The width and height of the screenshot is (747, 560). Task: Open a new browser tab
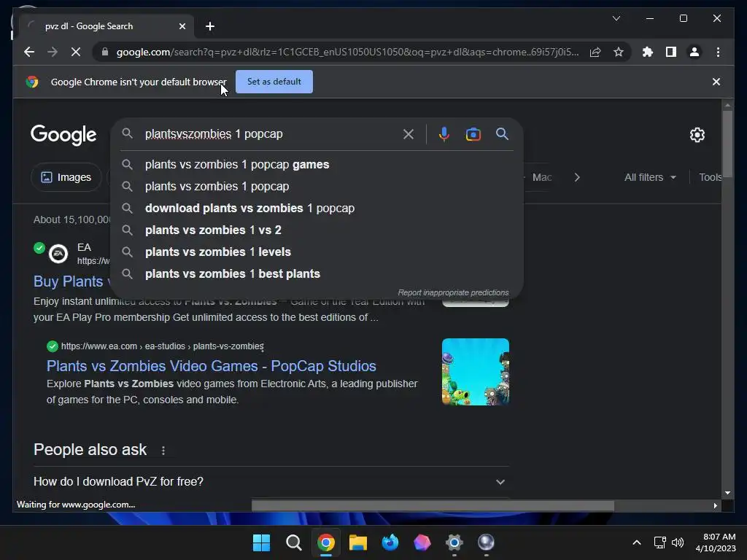pyautogui.click(x=209, y=26)
